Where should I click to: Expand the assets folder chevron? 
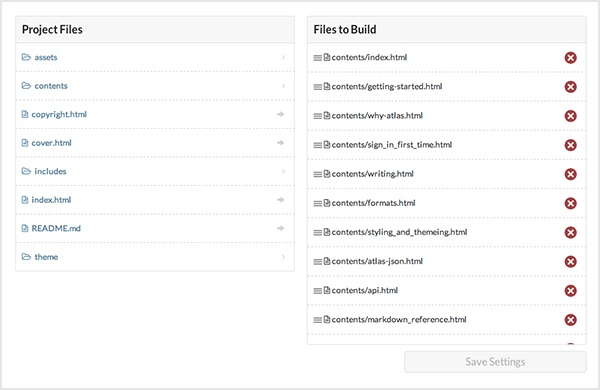283,57
